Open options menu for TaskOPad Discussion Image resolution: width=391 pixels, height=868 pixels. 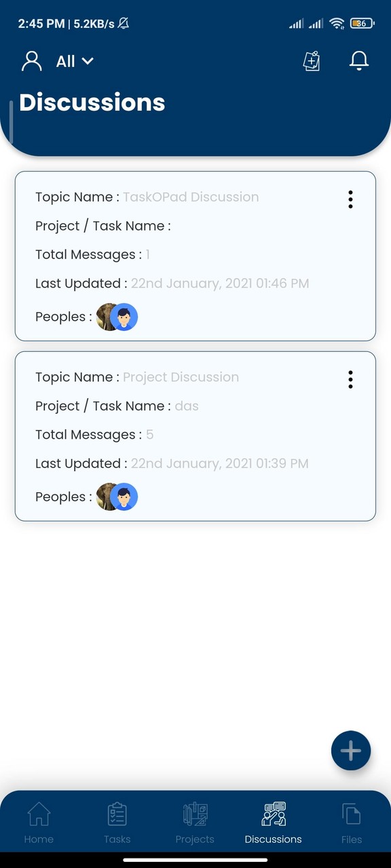[x=350, y=199]
